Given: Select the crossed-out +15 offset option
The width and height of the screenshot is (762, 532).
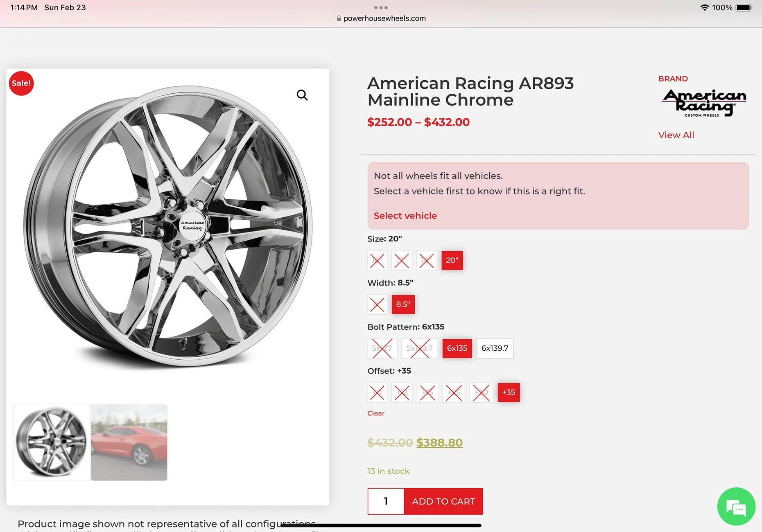Looking at the screenshot, I should 427,392.
